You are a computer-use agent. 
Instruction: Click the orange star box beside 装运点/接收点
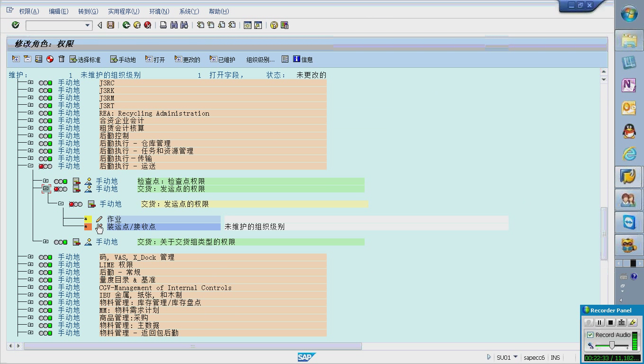(x=88, y=227)
